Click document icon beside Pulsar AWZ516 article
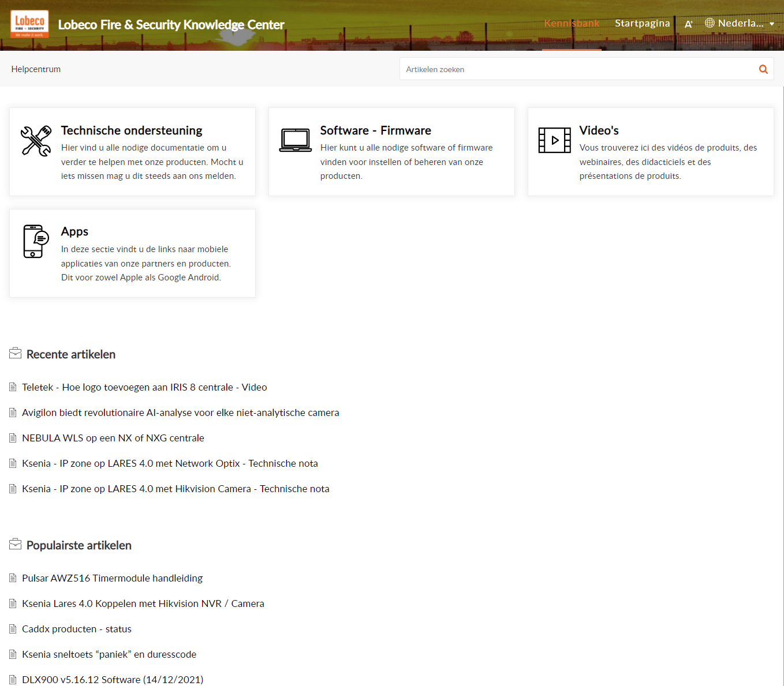 pyautogui.click(x=13, y=578)
